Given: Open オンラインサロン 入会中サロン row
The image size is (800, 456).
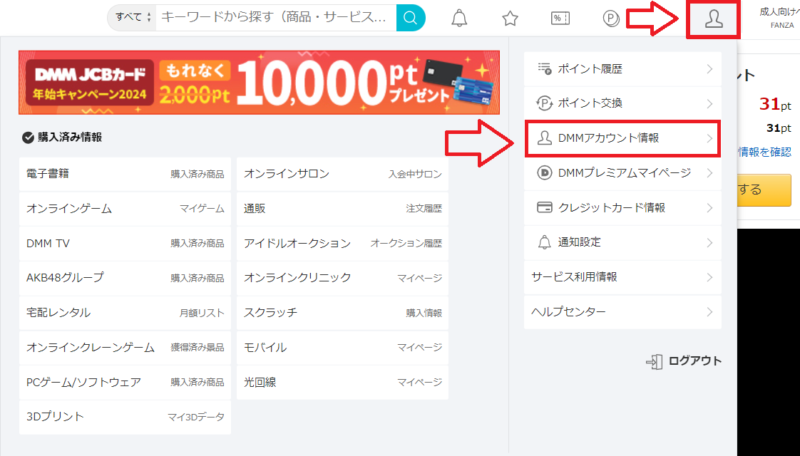Looking at the screenshot, I should [x=342, y=174].
